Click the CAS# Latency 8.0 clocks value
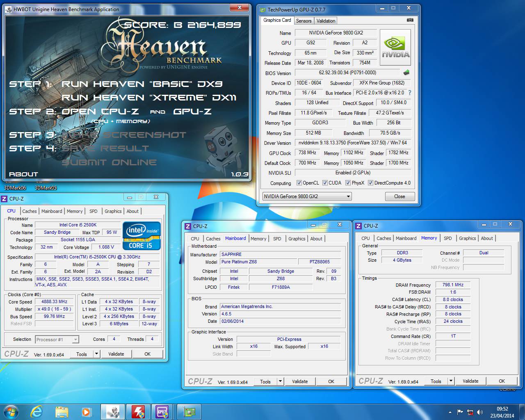The width and height of the screenshot is (525, 420). 453,299
